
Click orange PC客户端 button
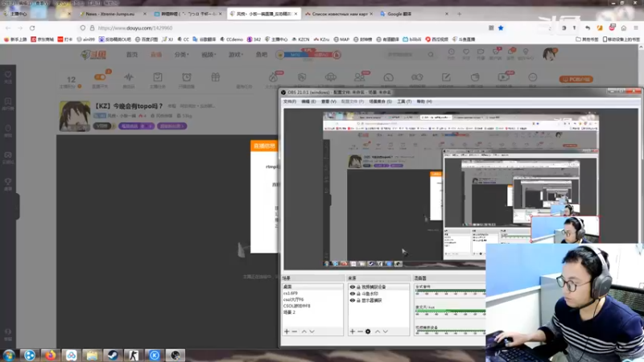click(x=576, y=79)
